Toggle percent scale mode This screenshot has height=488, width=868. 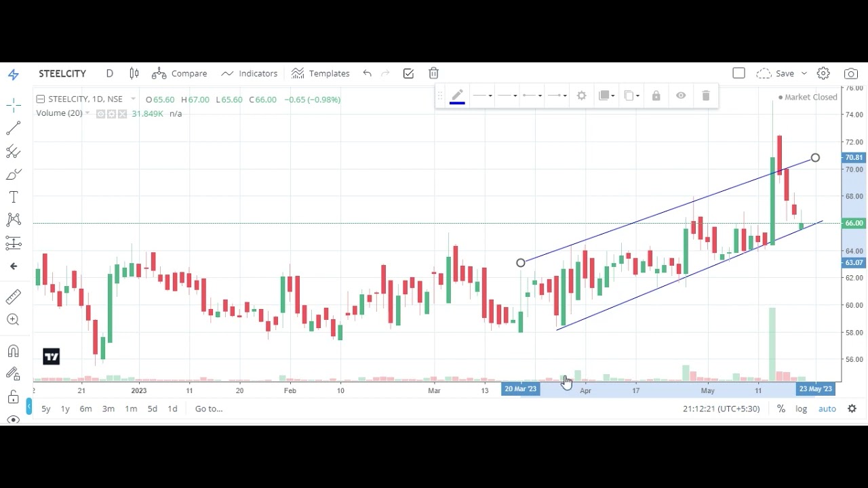[781, 409]
